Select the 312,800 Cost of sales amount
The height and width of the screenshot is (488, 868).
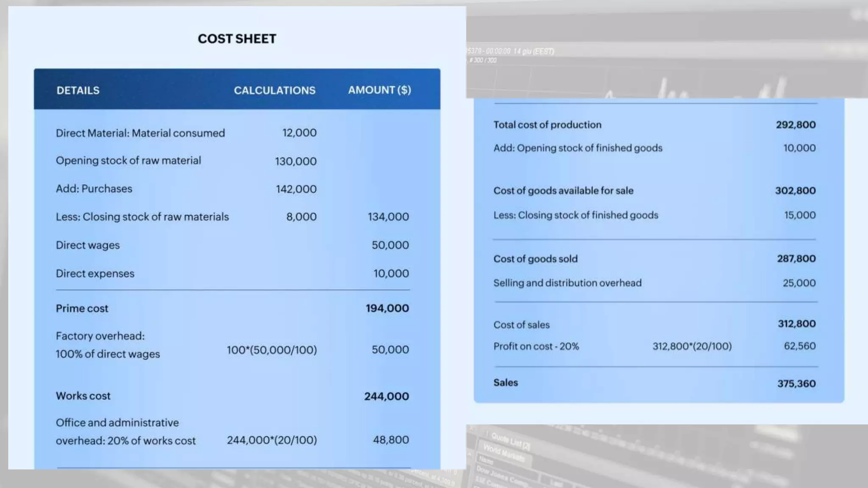[x=797, y=324]
